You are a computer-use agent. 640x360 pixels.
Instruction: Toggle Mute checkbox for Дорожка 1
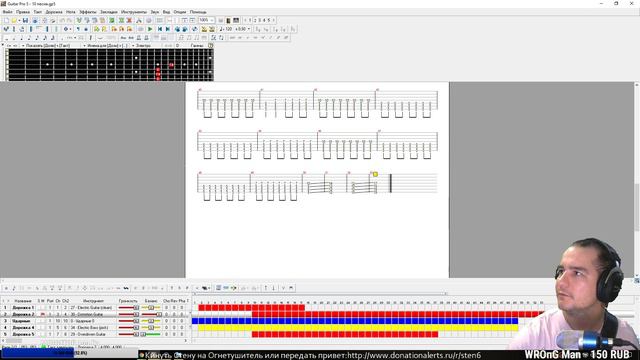point(43,307)
